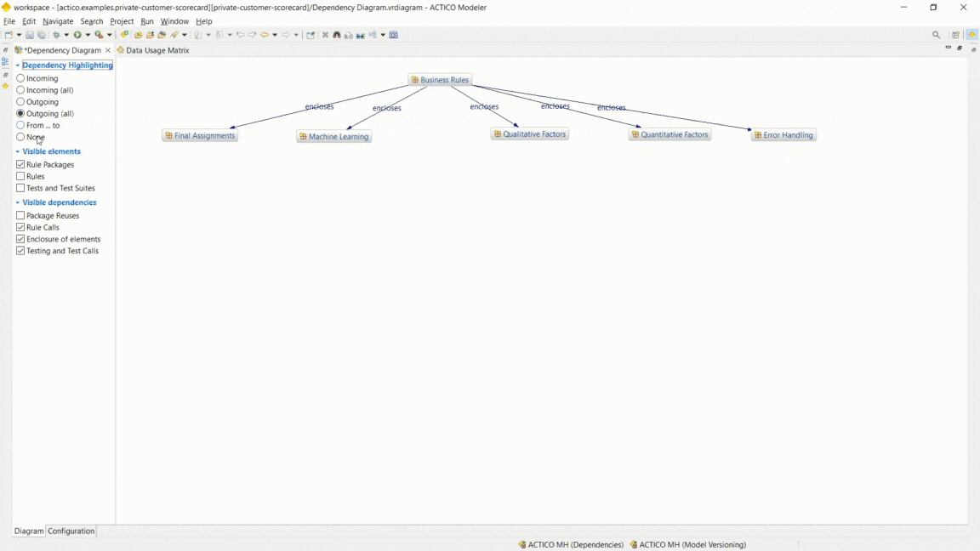The width and height of the screenshot is (980, 551).
Task: Select the Incoming (all) radio button
Action: (20, 89)
